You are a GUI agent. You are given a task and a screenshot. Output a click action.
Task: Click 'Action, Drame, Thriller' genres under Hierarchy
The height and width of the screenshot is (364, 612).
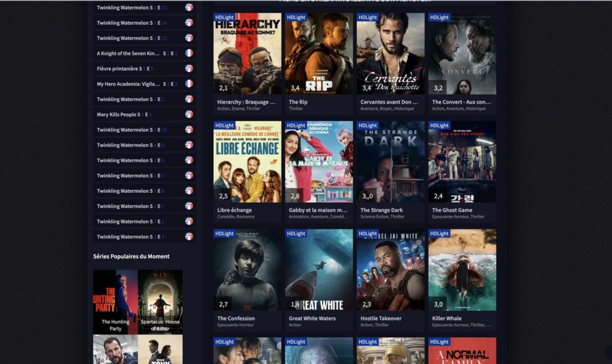238,108
